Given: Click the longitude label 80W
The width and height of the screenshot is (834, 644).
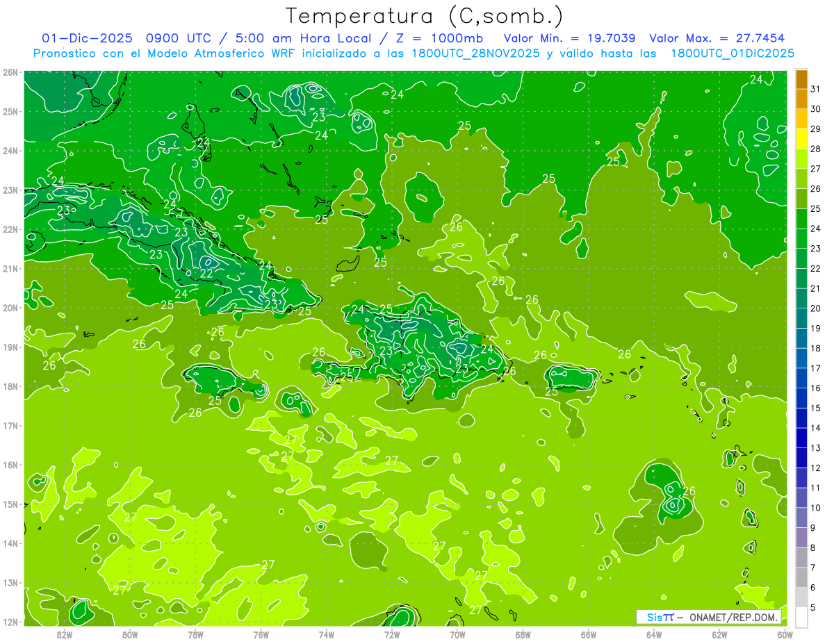Looking at the screenshot, I should click(130, 634).
